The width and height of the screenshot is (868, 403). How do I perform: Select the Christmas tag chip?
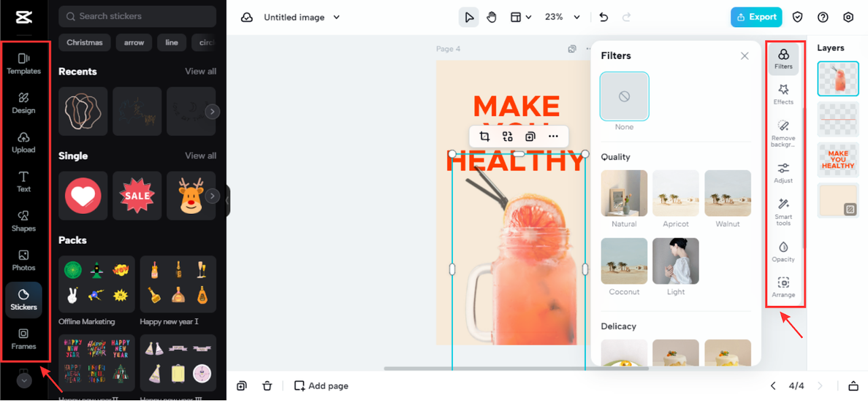click(85, 42)
